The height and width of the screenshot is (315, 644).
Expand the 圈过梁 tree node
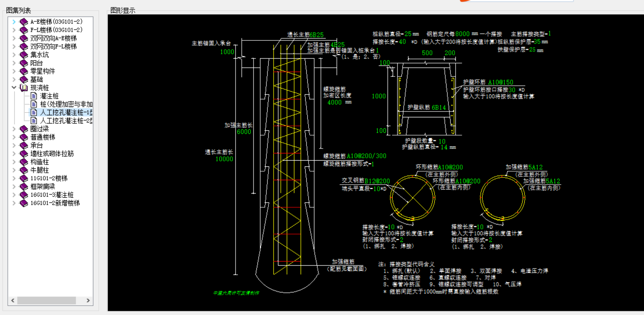[x=14, y=129]
